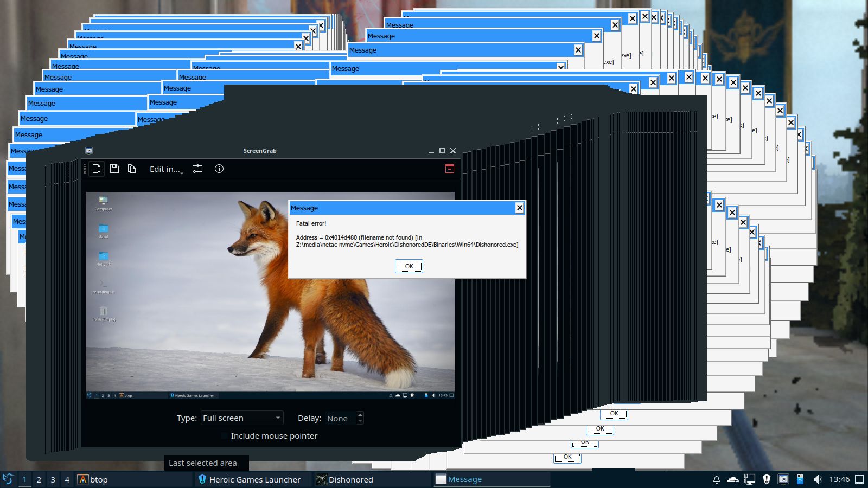Open ScreenGrab options sliders icon
The image size is (868, 488).
pyautogui.click(x=197, y=169)
